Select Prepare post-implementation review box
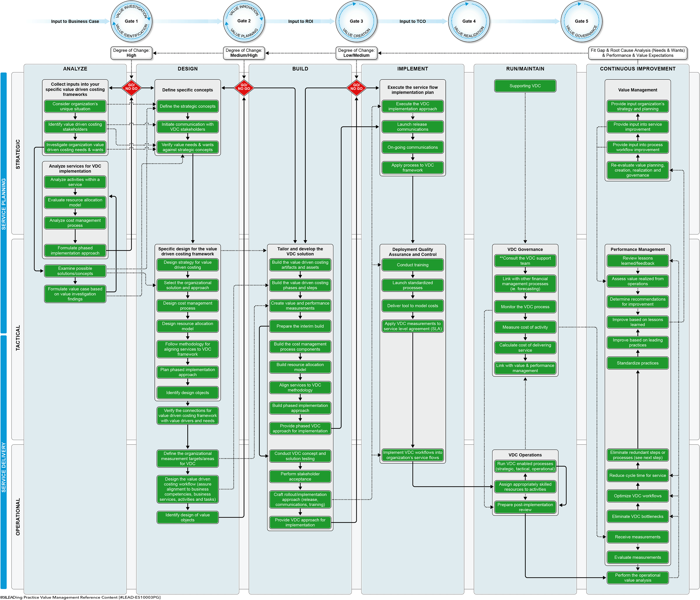Image resolution: width=700 pixels, height=600 pixels. pos(525,507)
